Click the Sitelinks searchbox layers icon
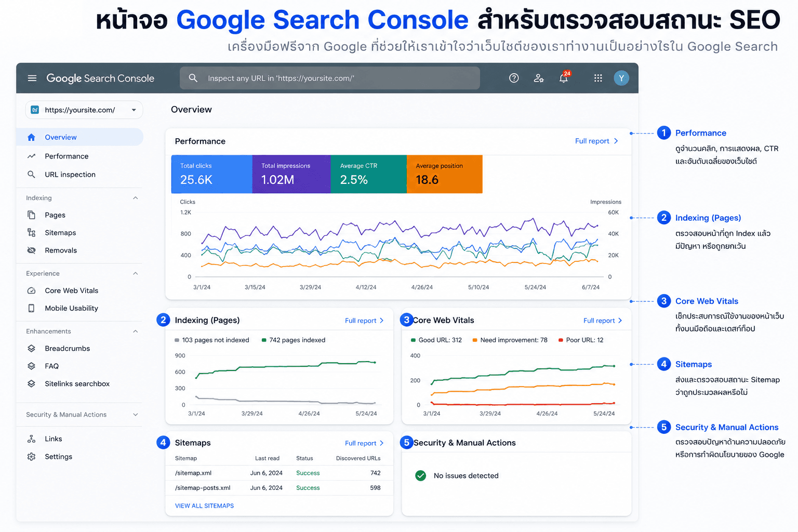Image resolution: width=798 pixels, height=532 pixels. (31, 384)
